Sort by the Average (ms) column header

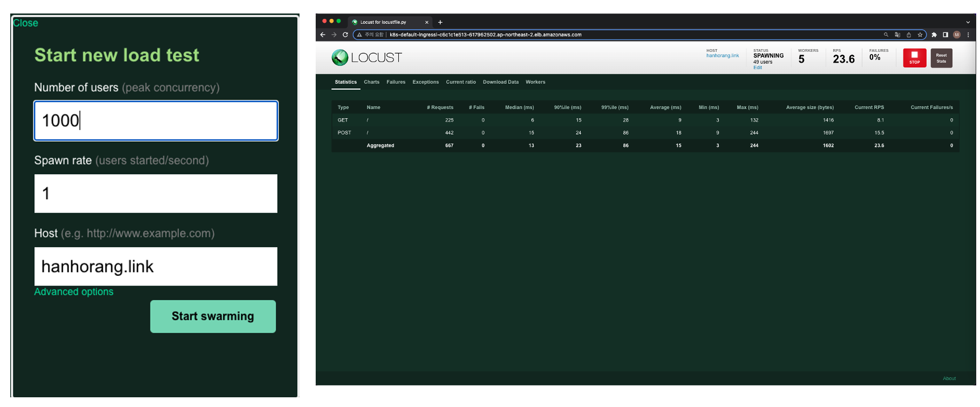[x=665, y=107]
